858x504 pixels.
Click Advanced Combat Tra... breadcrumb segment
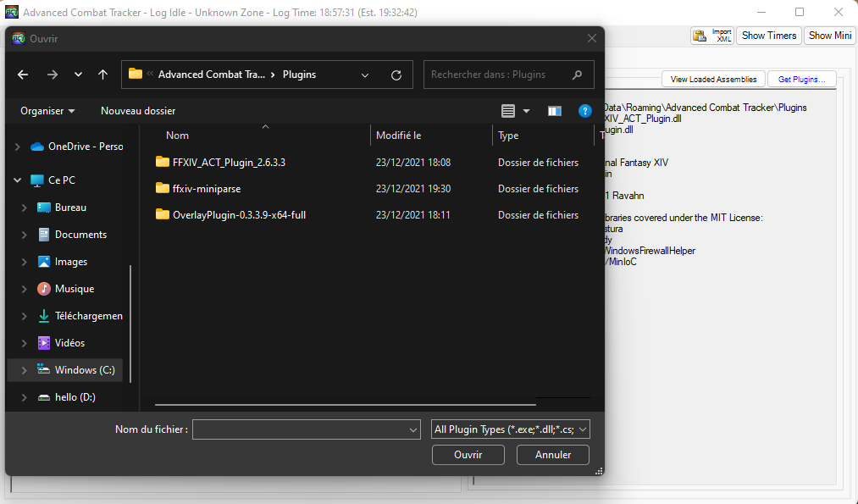click(x=212, y=75)
